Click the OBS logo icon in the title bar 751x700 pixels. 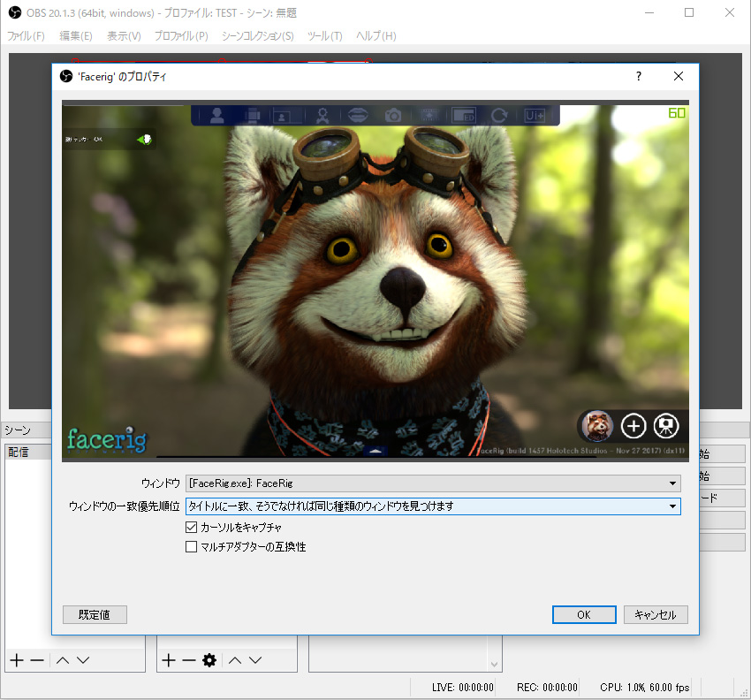[x=15, y=12]
